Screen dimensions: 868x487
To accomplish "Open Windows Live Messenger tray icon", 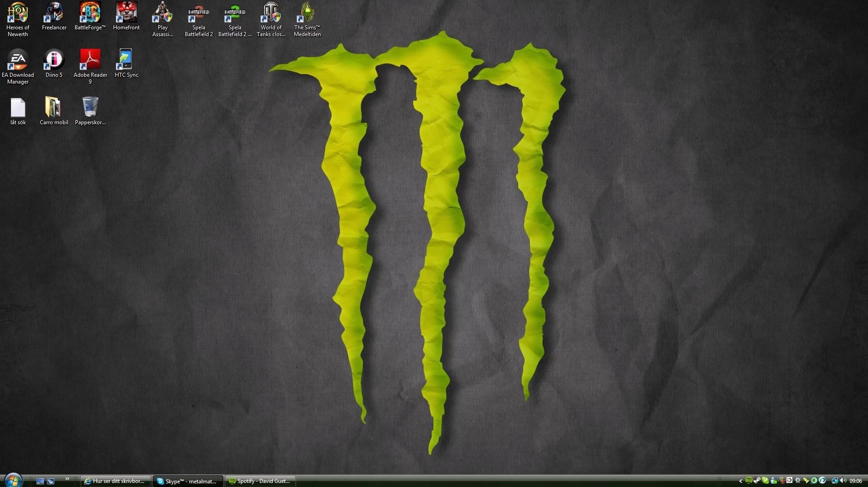I will click(774, 481).
